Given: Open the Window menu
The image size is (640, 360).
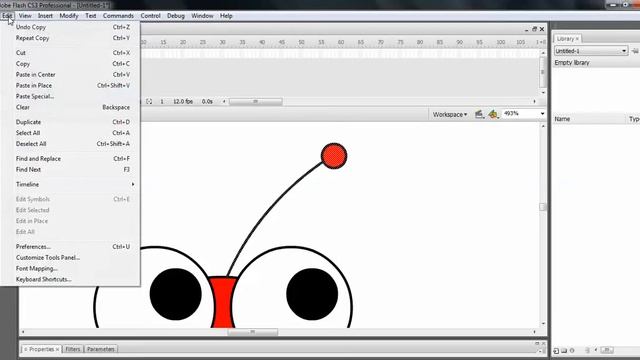Looking at the screenshot, I should pyautogui.click(x=202, y=16).
